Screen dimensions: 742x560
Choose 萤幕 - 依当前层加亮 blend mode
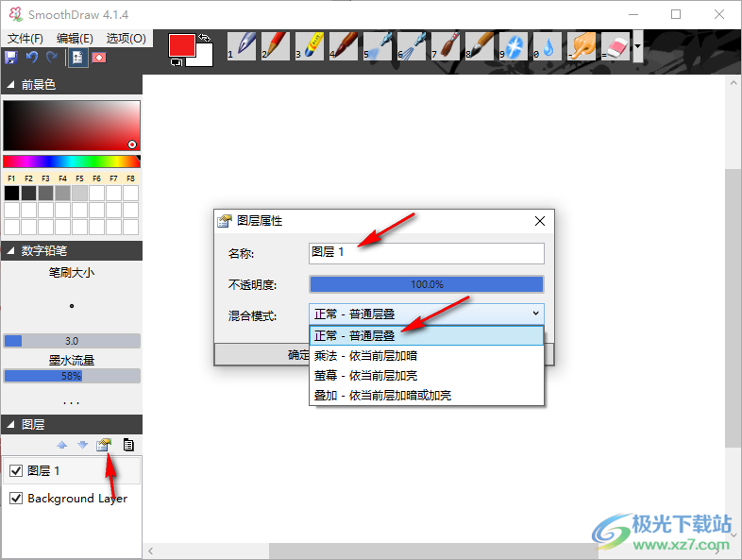pyautogui.click(x=427, y=376)
